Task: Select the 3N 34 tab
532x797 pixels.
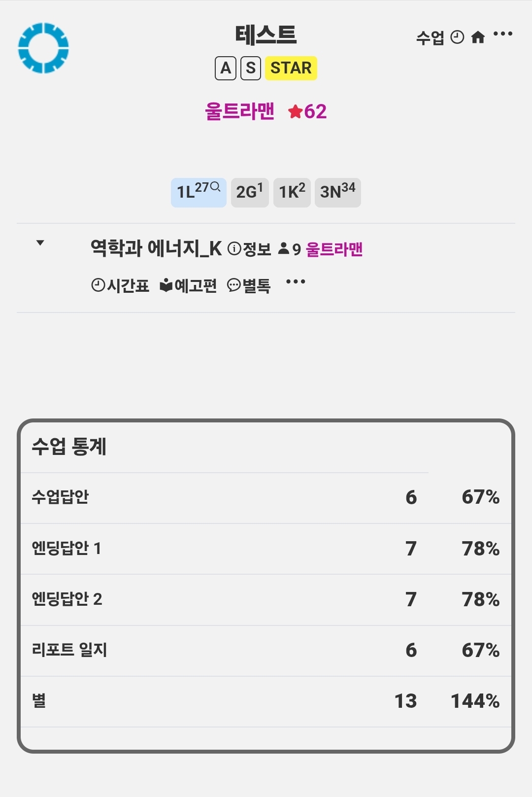Action: click(338, 192)
